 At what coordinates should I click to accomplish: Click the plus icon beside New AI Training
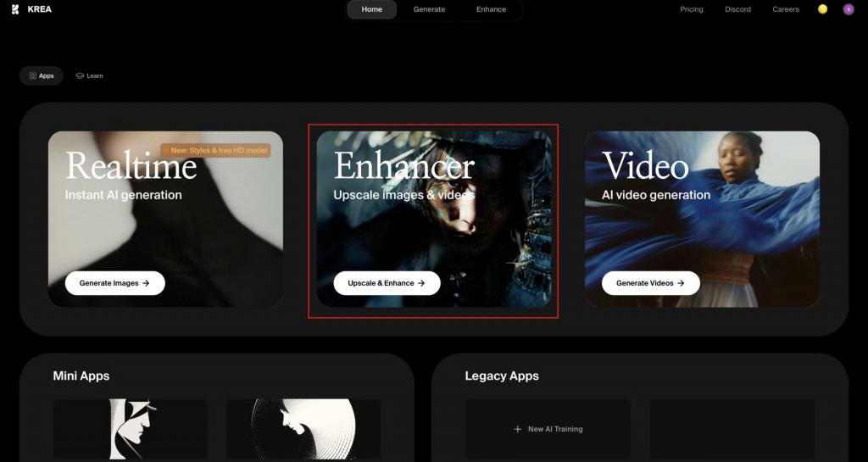click(x=518, y=429)
